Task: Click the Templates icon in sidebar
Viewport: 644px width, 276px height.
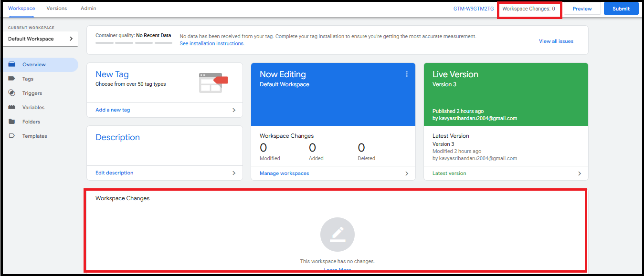Action: coord(12,136)
